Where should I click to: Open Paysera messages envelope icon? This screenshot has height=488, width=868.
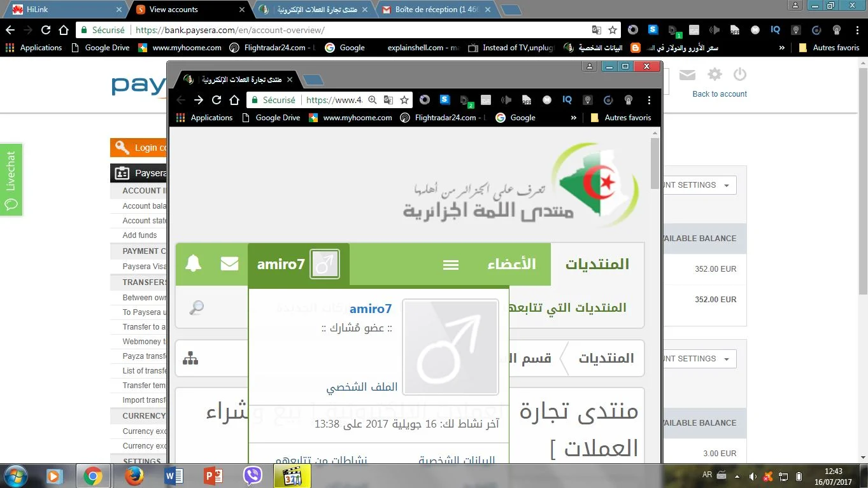687,75
